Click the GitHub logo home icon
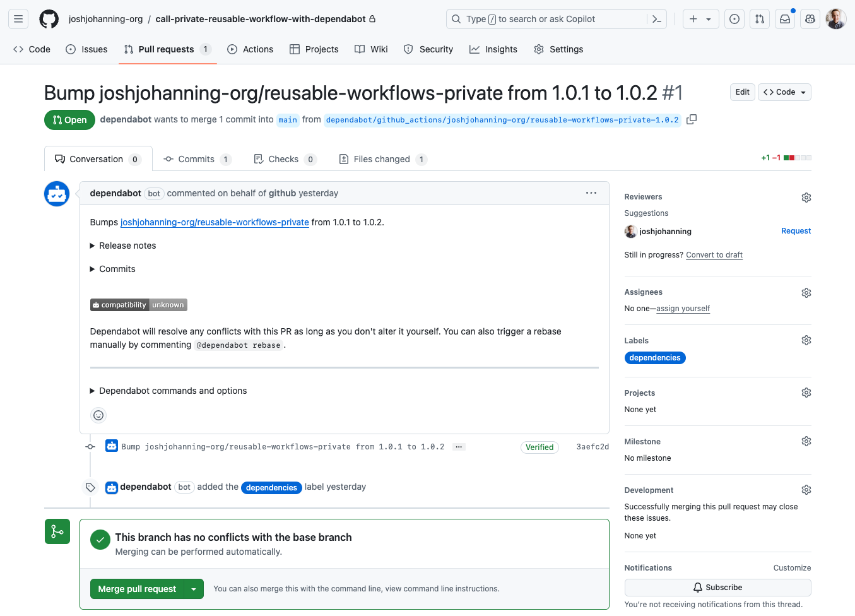Image resolution: width=855 pixels, height=616 pixels. coord(49,19)
